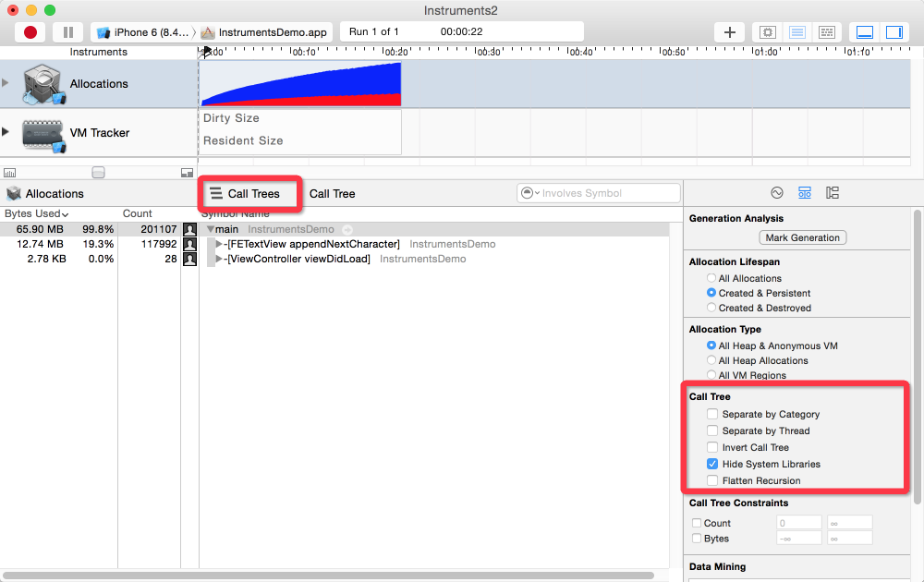Click the plus button to add instrument
Screen dimensions: 924x582
click(x=729, y=32)
